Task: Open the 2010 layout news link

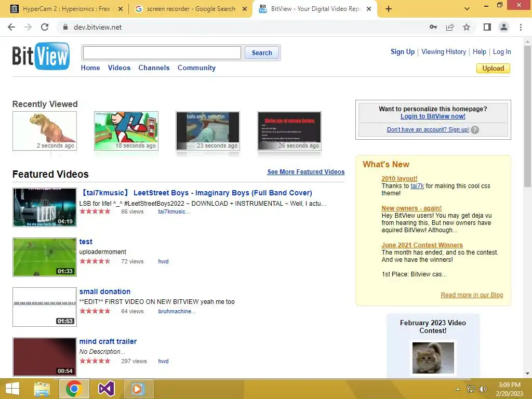Action: [400, 179]
